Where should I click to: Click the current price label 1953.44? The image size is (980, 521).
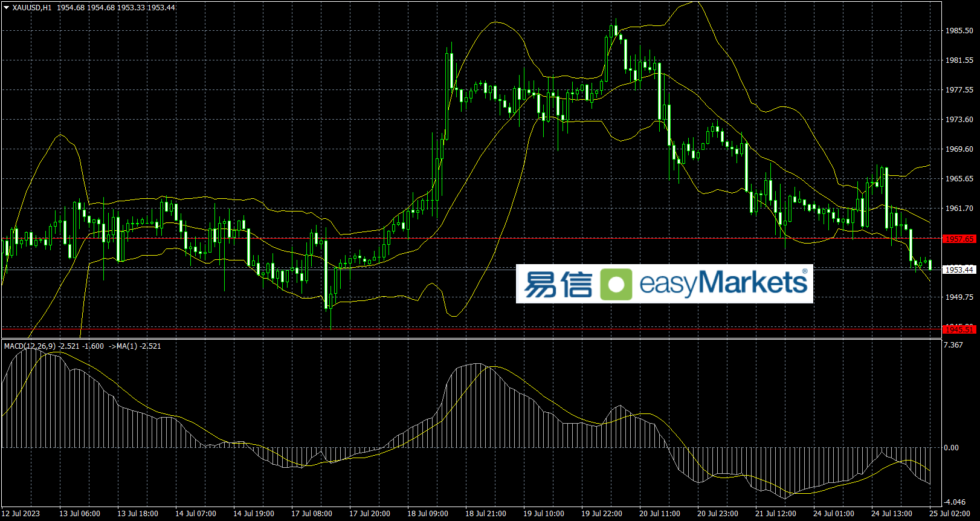pyautogui.click(x=959, y=270)
